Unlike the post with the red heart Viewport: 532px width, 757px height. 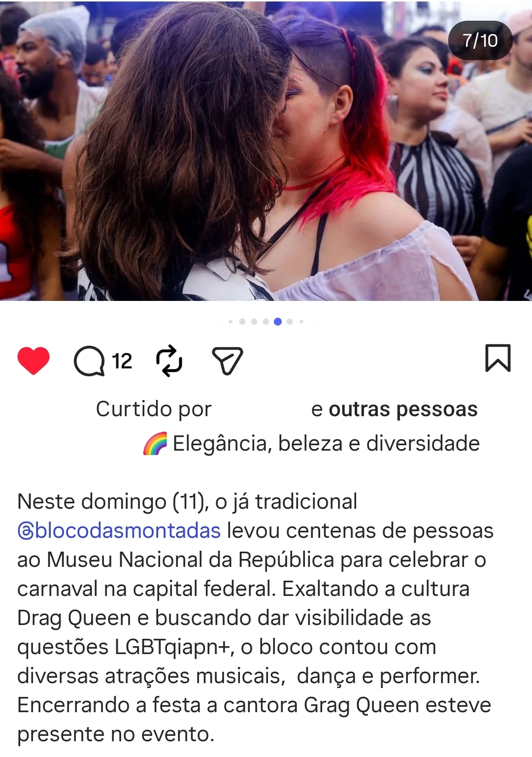(x=33, y=361)
